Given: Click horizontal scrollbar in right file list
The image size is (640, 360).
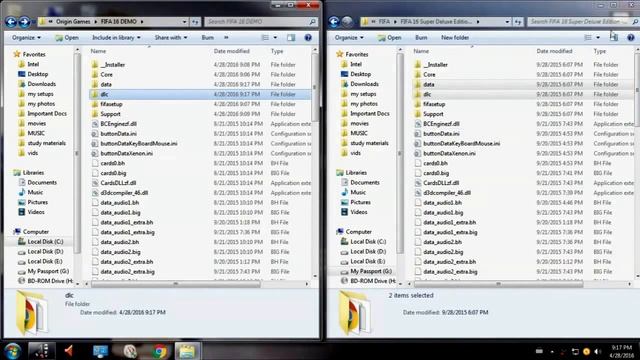Looking at the screenshot, I should pos(498,284).
